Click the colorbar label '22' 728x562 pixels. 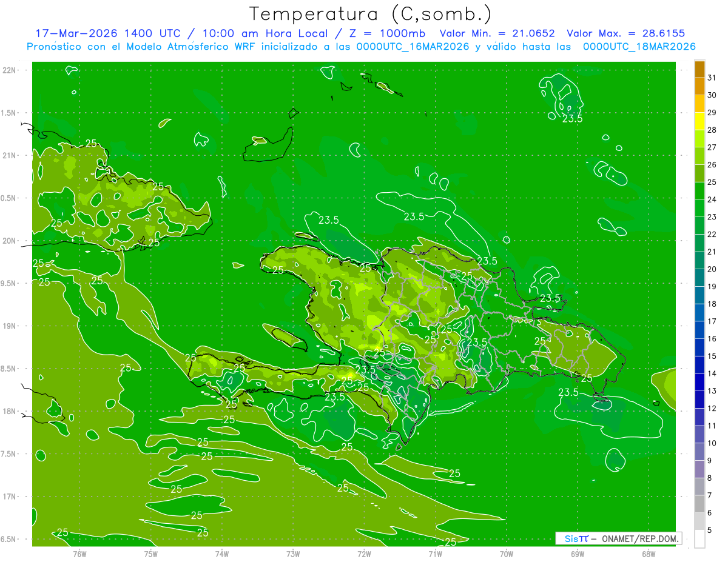712,235
